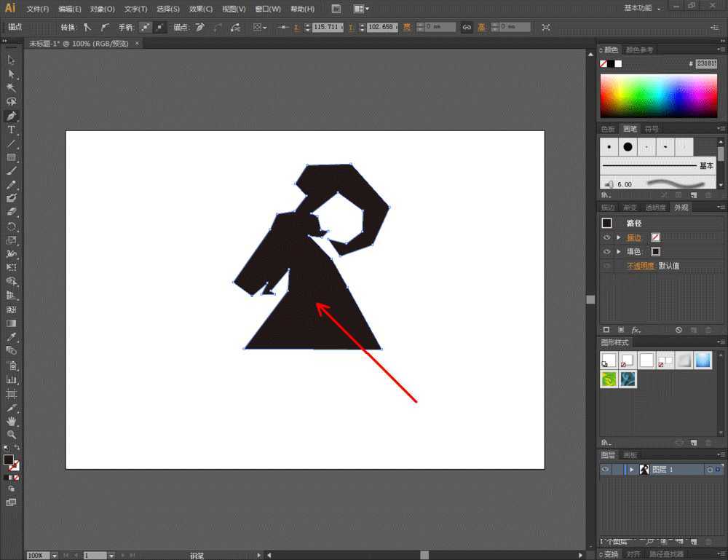Pick a color from the spectrum bar

(658, 96)
